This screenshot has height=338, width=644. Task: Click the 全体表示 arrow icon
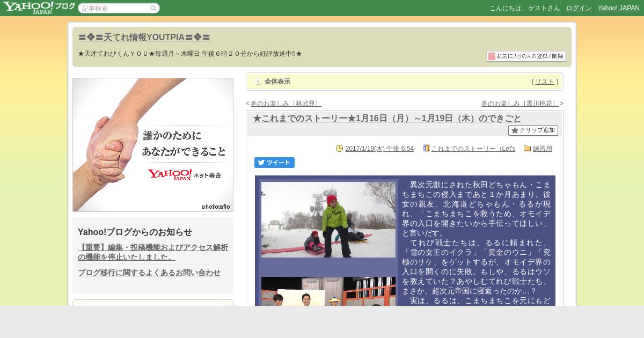pos(258,82)
